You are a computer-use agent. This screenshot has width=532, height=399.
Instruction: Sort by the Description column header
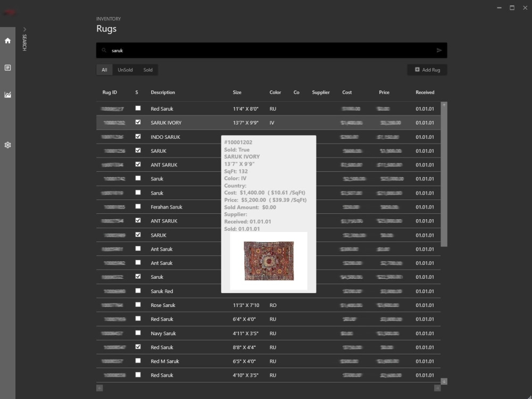click(163, 92)
